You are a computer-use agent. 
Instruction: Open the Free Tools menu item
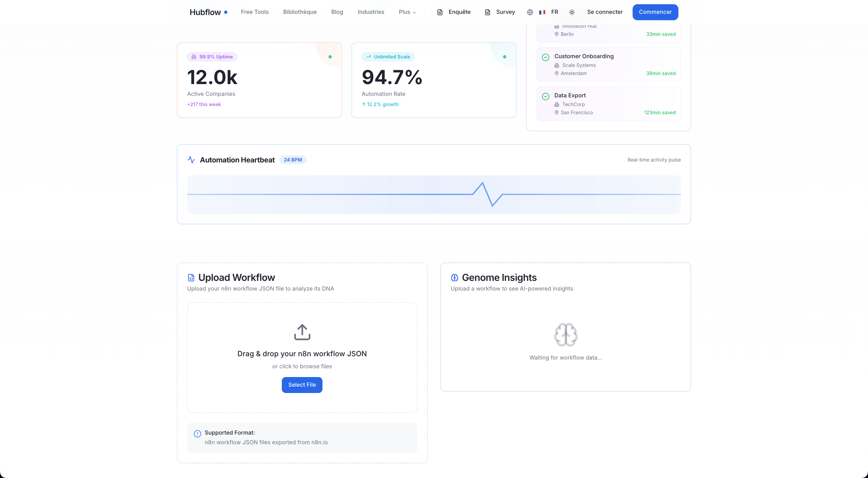(254, 12)
